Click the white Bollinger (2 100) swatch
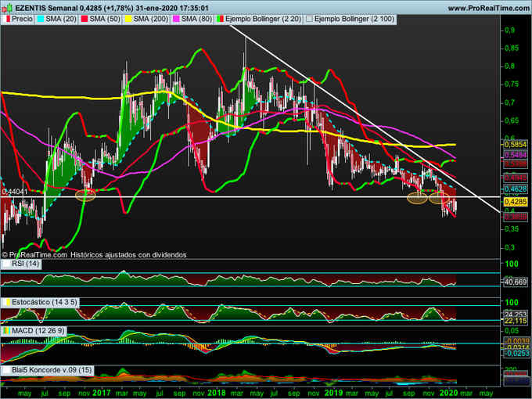This screenshot has width=532, height=399. click(310, 19)
